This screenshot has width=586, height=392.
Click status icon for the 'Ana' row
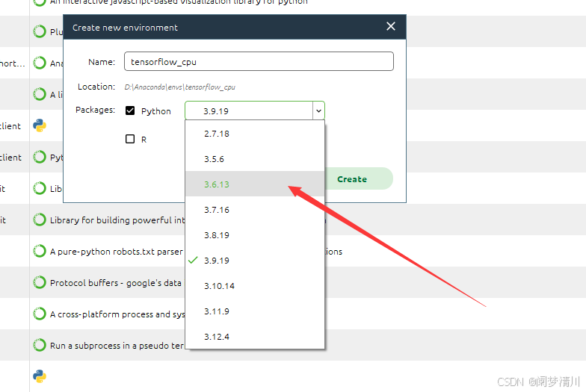[x=39, y=63]
